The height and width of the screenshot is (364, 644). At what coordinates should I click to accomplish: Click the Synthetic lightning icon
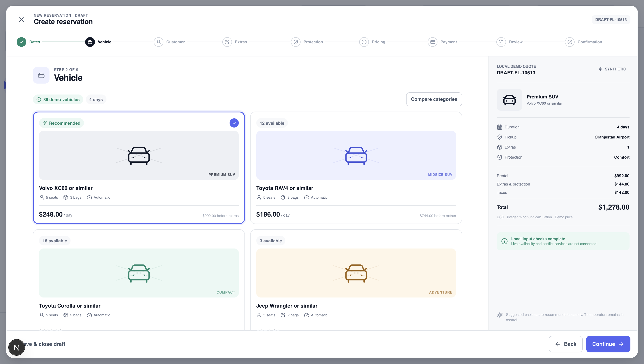click(600, 69)
